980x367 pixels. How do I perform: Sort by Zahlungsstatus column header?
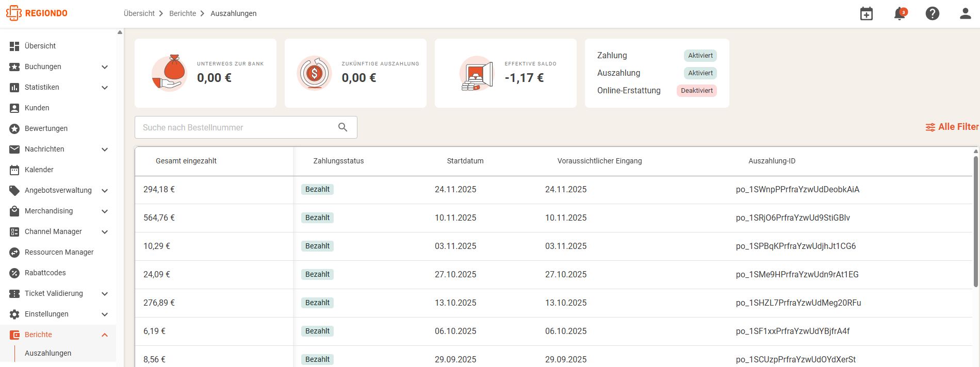coord(338,161)
